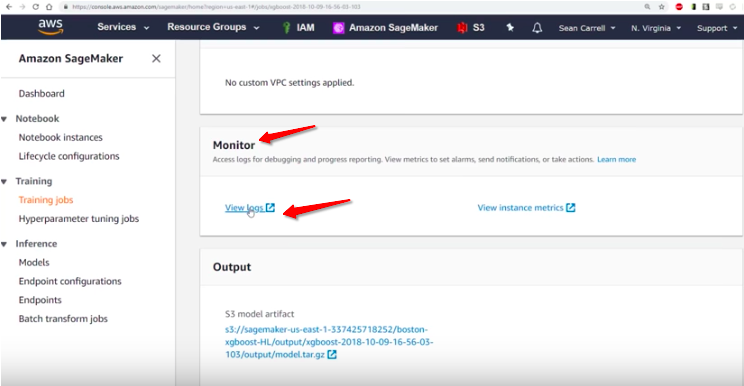Screen dimensions: 744x386
Task: Click the zoom magnifier icon in address bar
Action: coord(647,7)
